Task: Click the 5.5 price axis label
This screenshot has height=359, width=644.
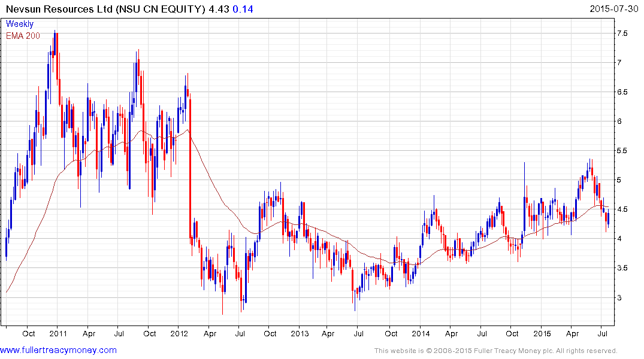Action: point(622,151)
